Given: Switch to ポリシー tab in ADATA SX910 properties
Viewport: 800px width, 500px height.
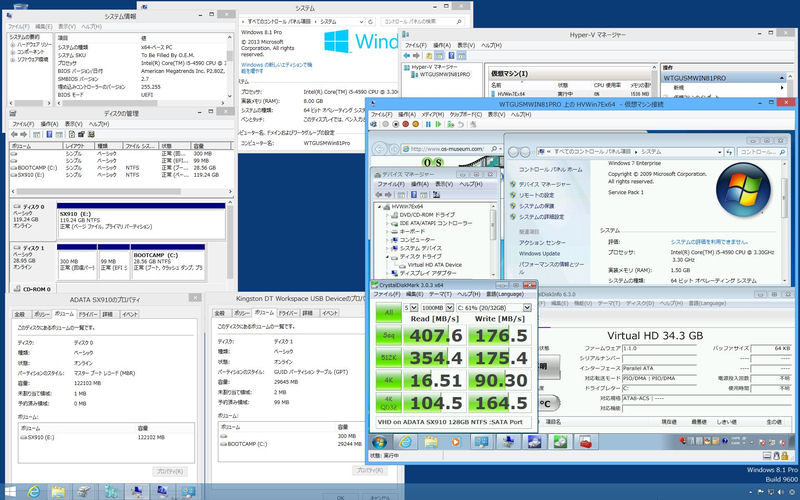Looking at the screenshot, I should coord(41,314).
